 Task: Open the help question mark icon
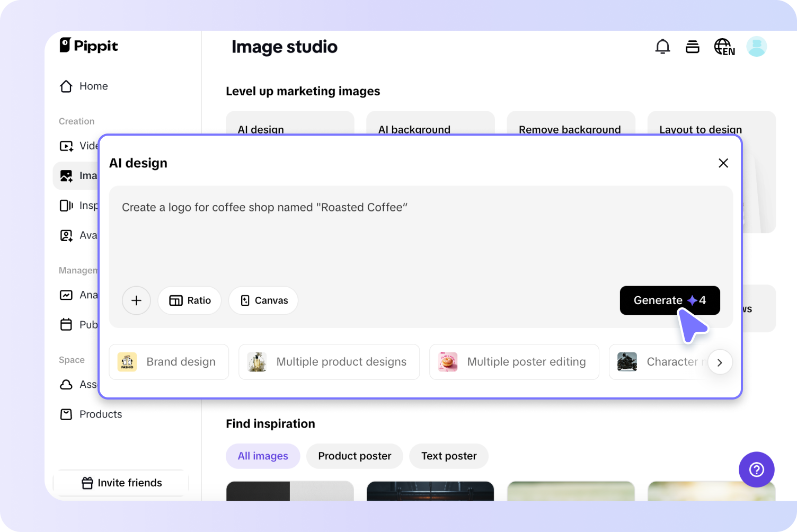[756, 469]
